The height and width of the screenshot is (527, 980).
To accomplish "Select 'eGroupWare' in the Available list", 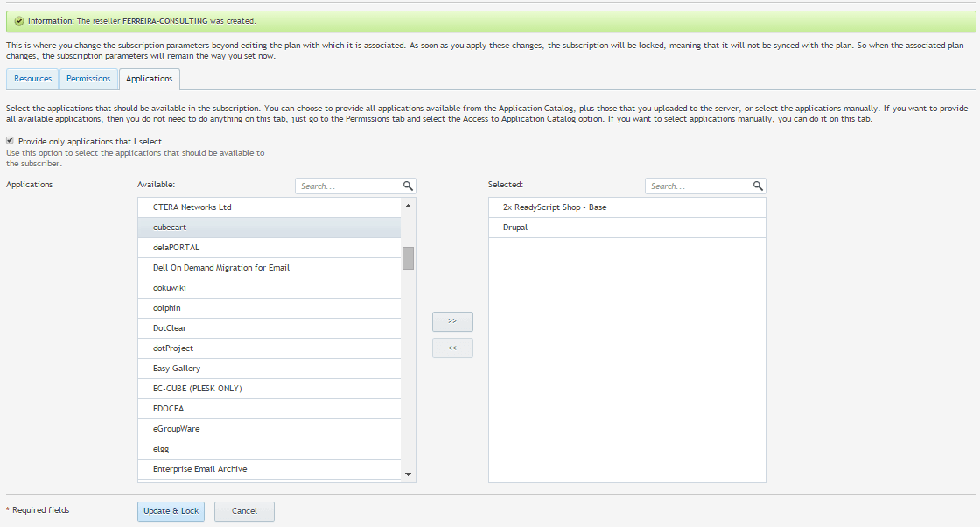I will coord(269,429).
